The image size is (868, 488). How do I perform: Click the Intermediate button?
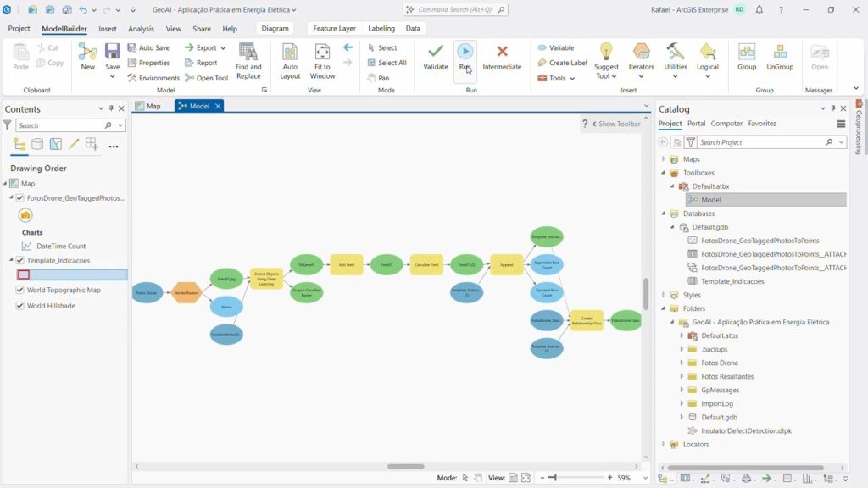(x=502, y=57)
